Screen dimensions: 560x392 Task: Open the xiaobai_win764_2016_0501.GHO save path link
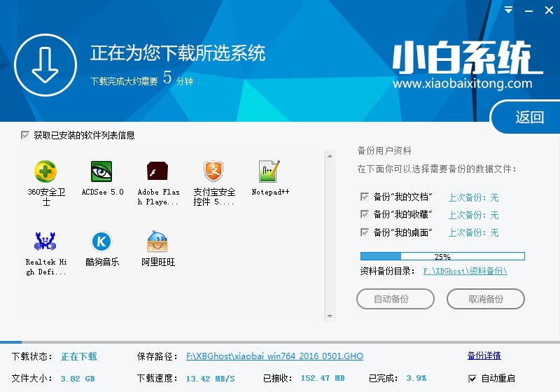274,356
